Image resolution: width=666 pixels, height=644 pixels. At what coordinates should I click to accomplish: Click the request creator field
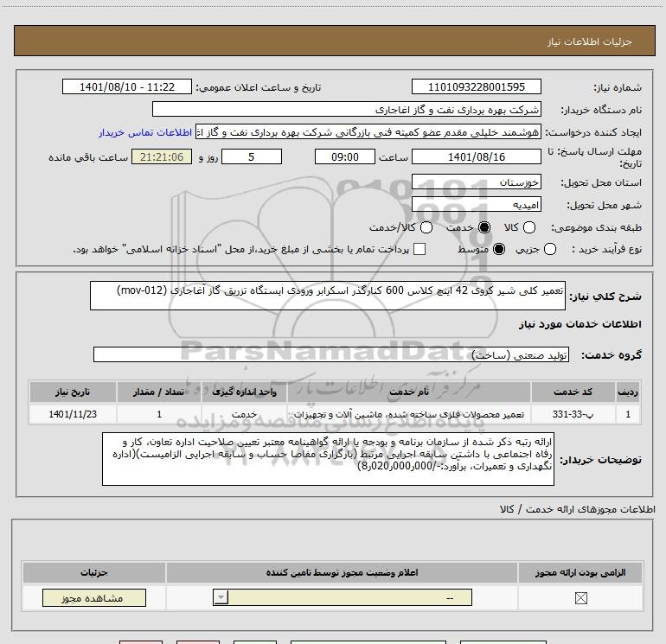368,132
